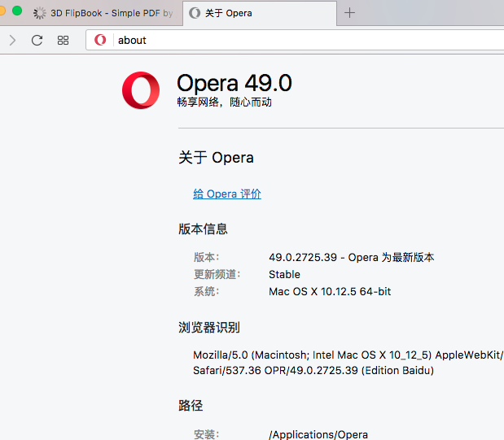Click the green maximize window button

coord(17,11)
